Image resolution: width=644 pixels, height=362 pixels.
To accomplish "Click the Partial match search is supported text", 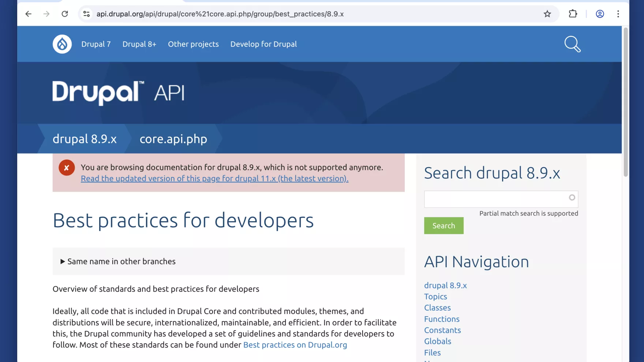I will [x=529, y=214].
